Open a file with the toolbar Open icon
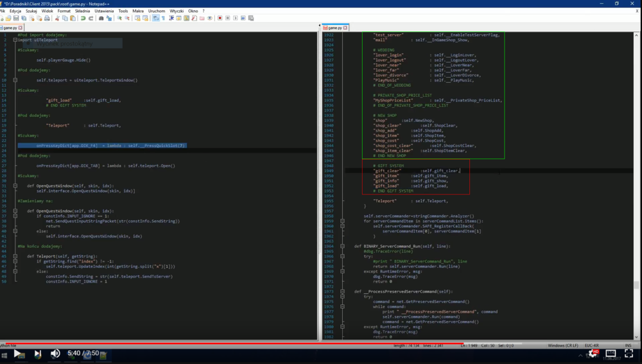This screenshot has width=642, height=364. point(8,18)
